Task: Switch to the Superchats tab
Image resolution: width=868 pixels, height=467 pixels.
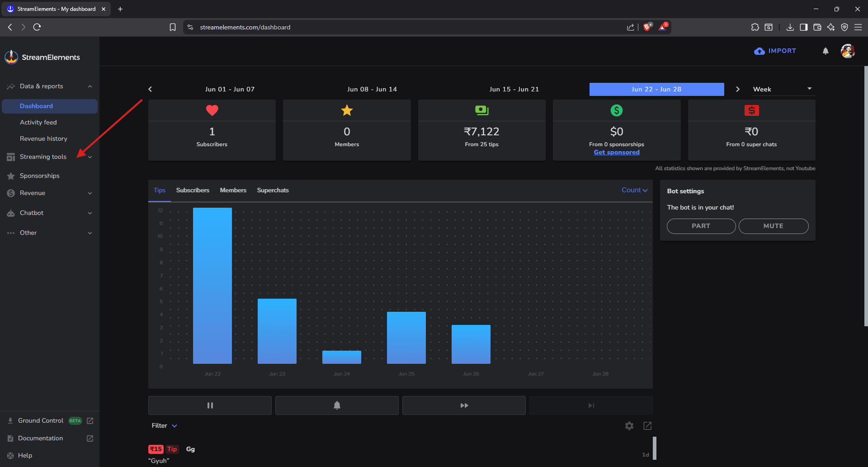Action: 273,190
